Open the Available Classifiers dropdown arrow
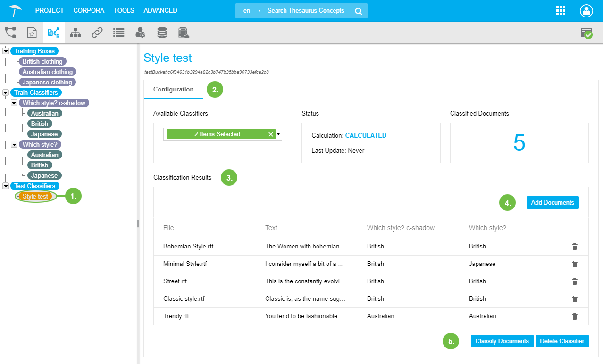 coord(278,134)
